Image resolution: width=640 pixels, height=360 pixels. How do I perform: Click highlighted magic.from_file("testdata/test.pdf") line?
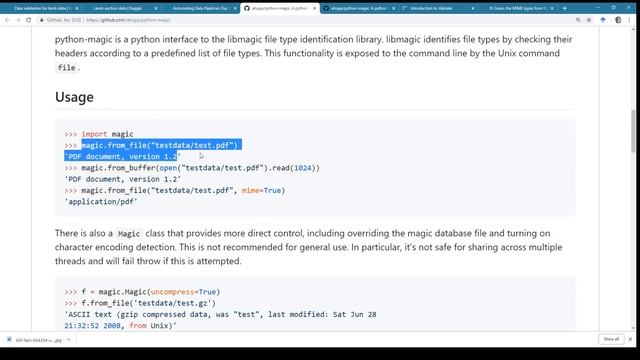(159, 145)
